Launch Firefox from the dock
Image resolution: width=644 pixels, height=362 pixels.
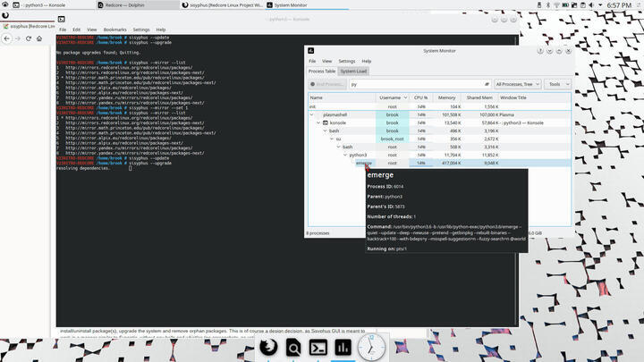[x=268, y=347]
